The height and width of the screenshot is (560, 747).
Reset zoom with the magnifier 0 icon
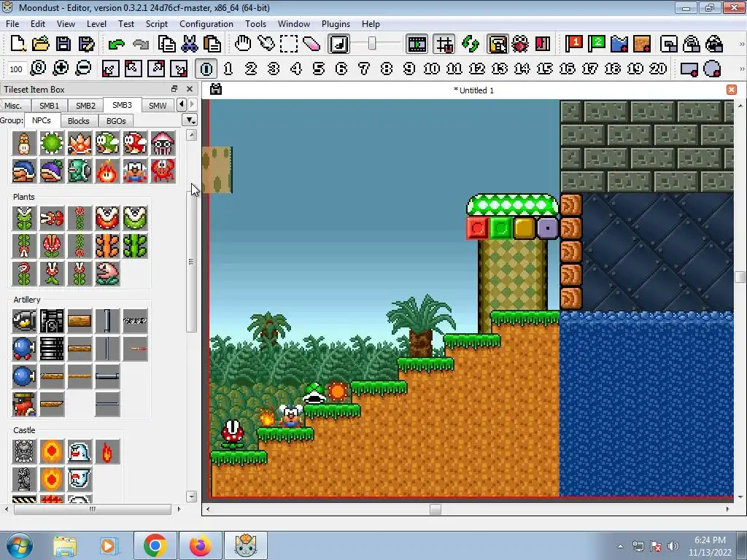coord(38,69)
